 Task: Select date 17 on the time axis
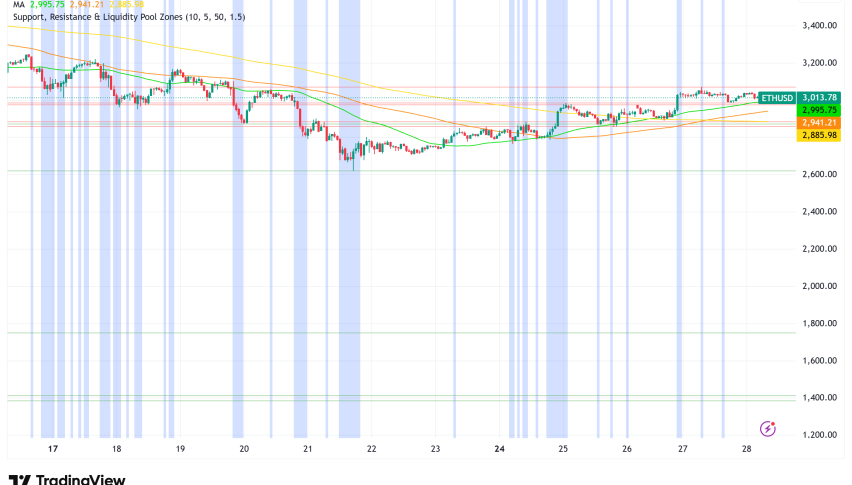pos(53,450)
